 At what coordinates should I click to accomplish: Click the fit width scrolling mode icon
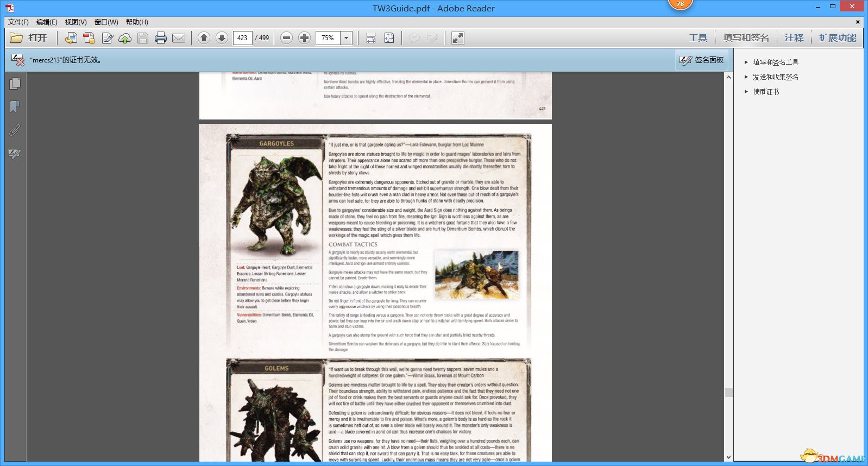coord(371,38)
